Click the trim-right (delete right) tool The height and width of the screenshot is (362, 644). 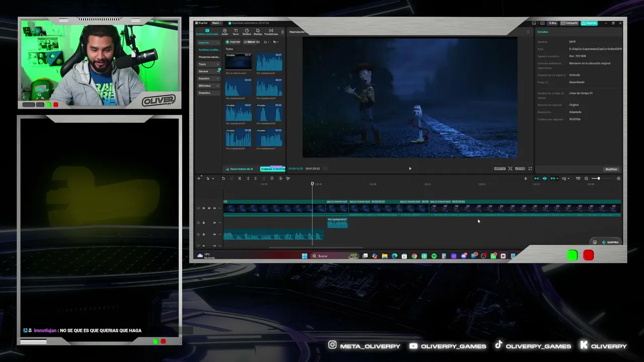pyautogui.click(x=256, y=178)
